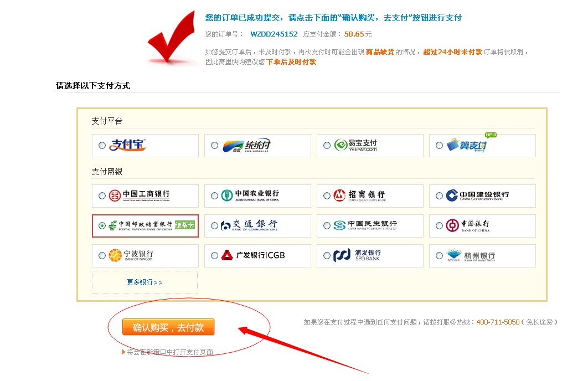588x381 pixels.
Task: Choose the Guangfa Bank CGB radio button
Action: point(214,256)
